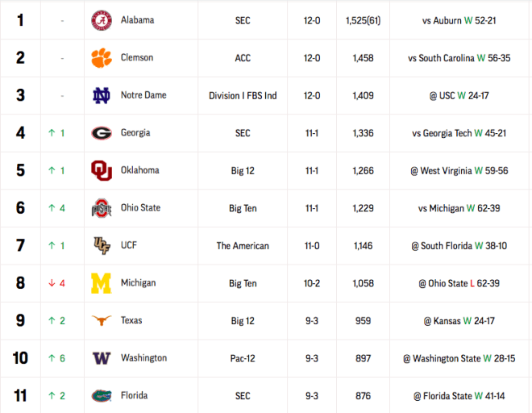Click the Texas longhorn logo

pos(102,320)
